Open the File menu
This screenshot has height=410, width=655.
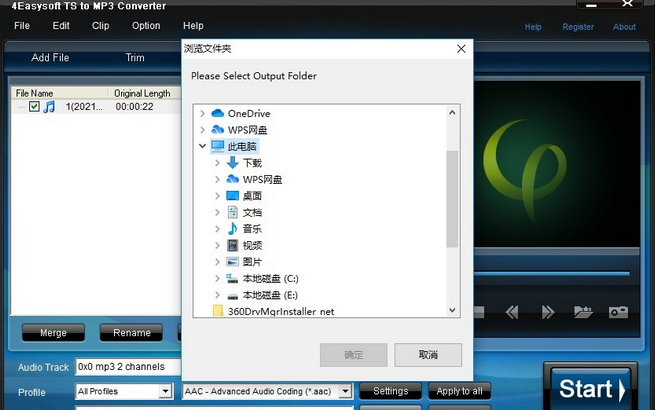pyautogui.click(x=22, y=26)
